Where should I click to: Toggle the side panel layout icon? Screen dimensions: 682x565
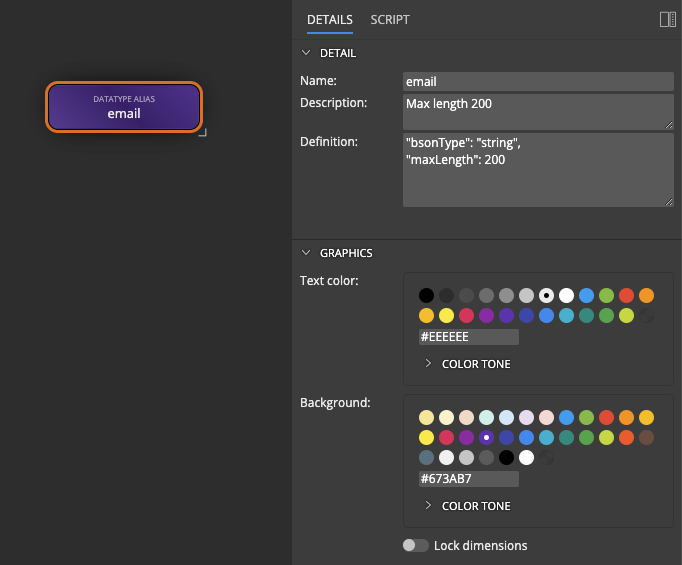pos(668,19)
